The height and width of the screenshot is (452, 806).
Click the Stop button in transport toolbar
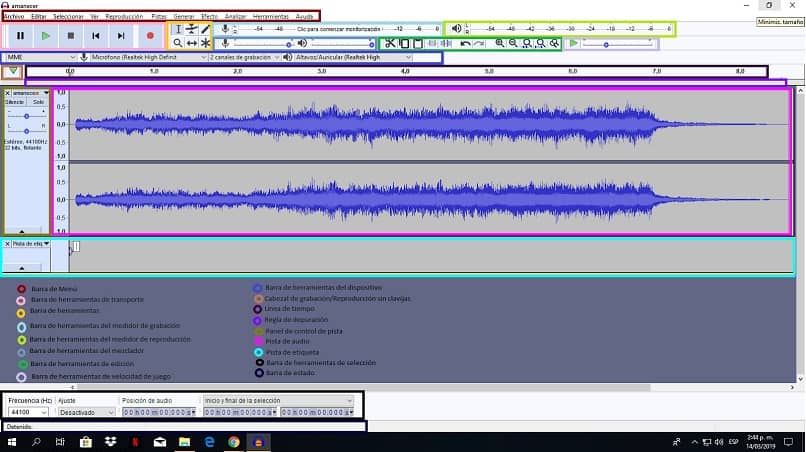point(70,36)
